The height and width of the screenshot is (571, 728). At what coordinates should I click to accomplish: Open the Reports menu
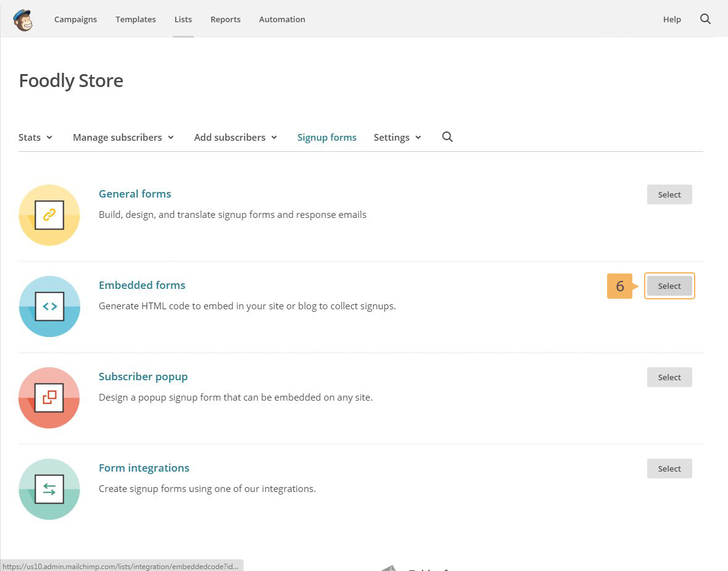click(x=225, y=20)
